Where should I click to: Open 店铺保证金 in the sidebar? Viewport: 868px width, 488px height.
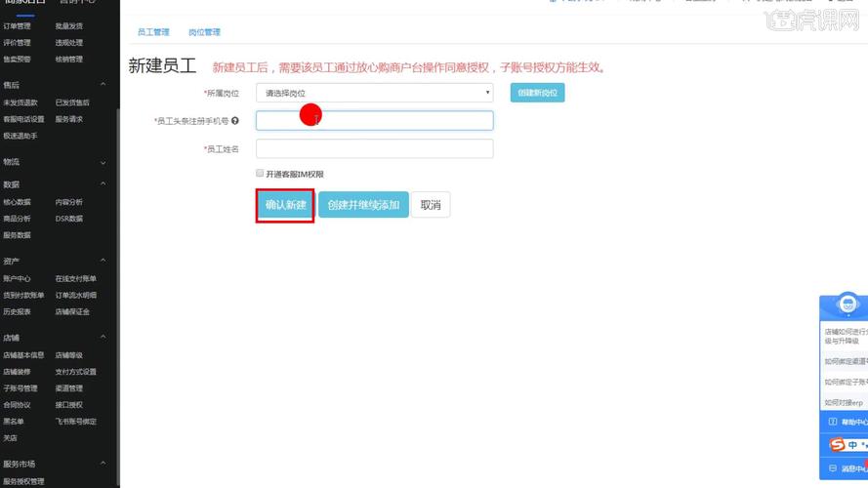click(72, 312)
